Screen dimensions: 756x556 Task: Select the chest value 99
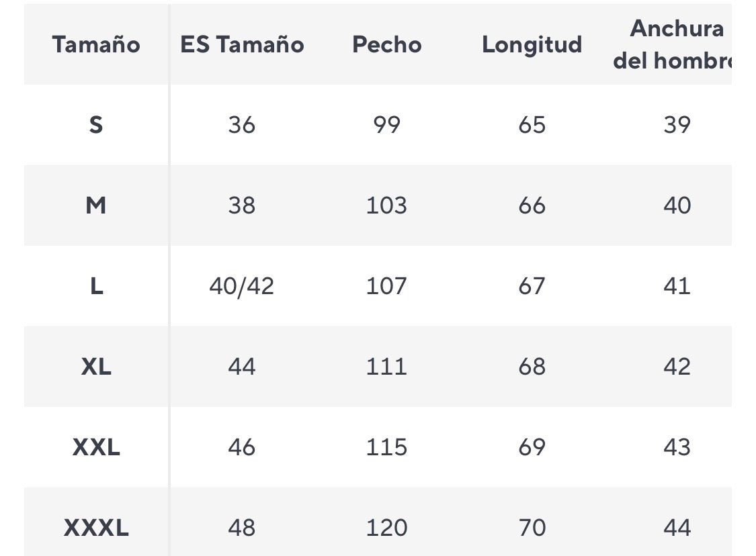pyautogui.click(x=387, y=125)
